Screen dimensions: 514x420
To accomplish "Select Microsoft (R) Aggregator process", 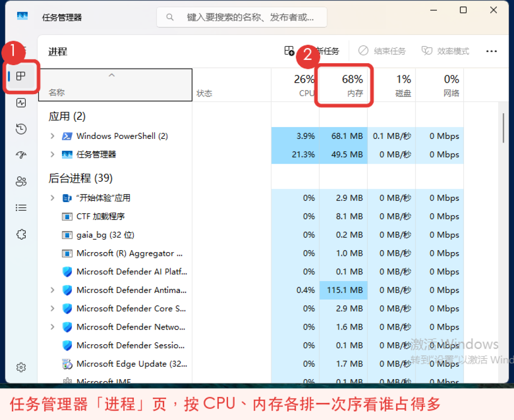I will click(x=251, y=253).
